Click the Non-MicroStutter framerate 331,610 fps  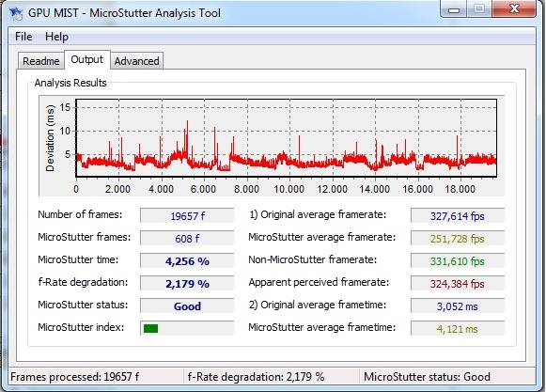(x=458, y=261)
